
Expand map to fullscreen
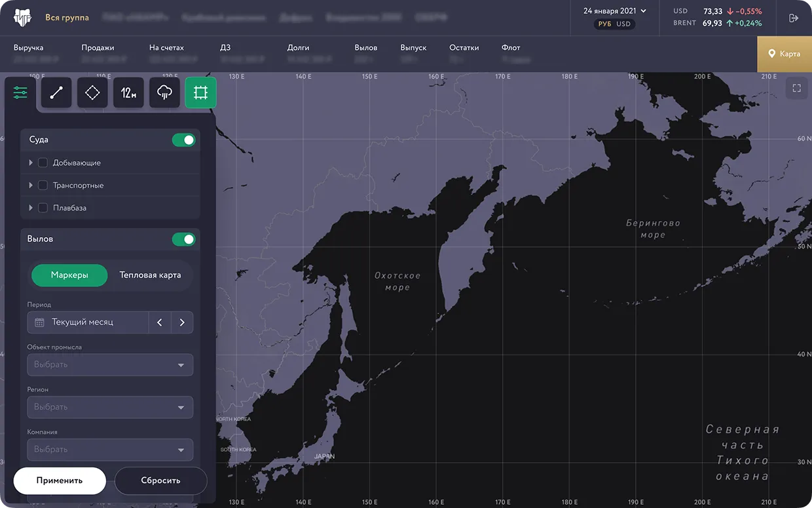click(796, 88)
